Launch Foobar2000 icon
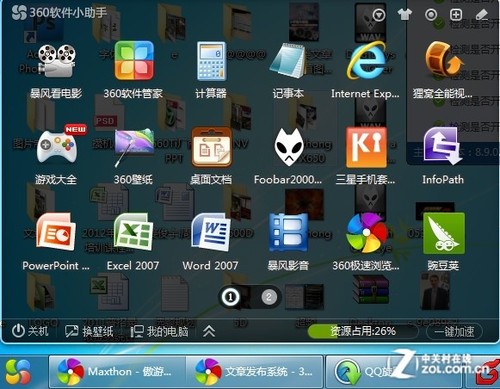 point(289,147)
